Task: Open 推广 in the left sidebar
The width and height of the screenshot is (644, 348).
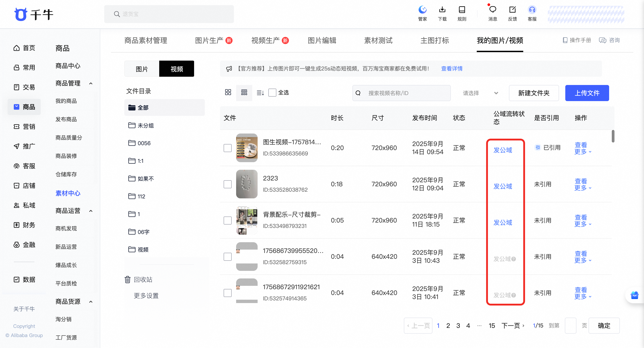Action: tap(24, 146)
